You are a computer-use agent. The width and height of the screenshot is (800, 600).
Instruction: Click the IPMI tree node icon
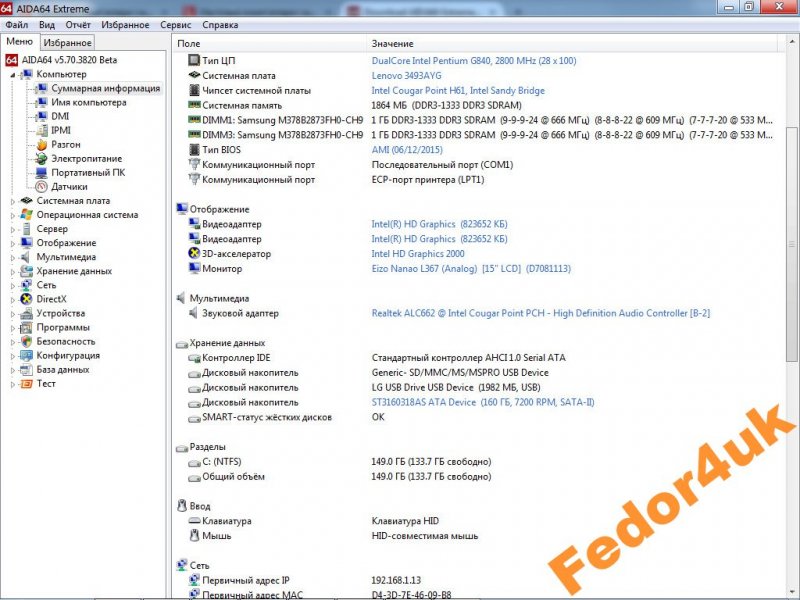tap(41, 130)
